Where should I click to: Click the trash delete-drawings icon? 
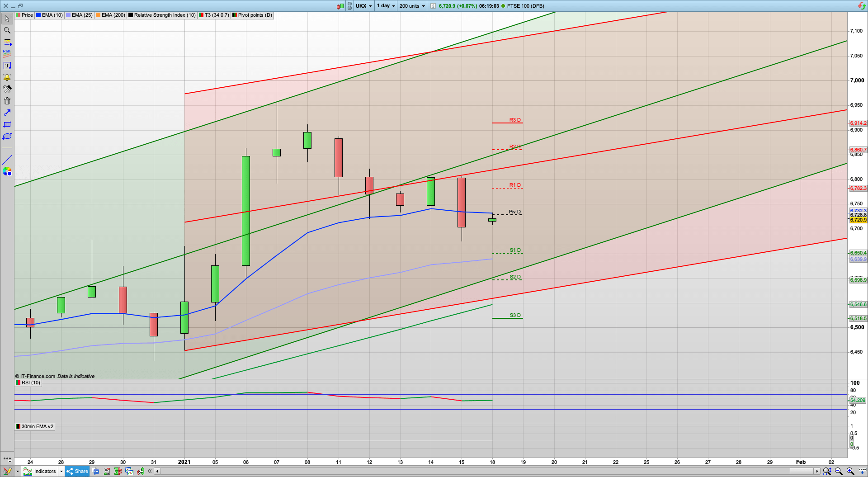coord(7,101)
